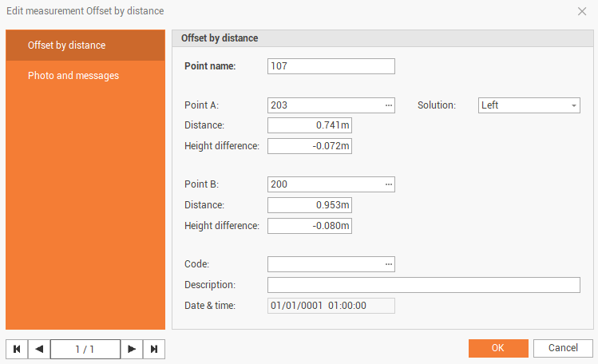Click Point A height difference field
Screen dimensions: 598x364
pos(309,146)
